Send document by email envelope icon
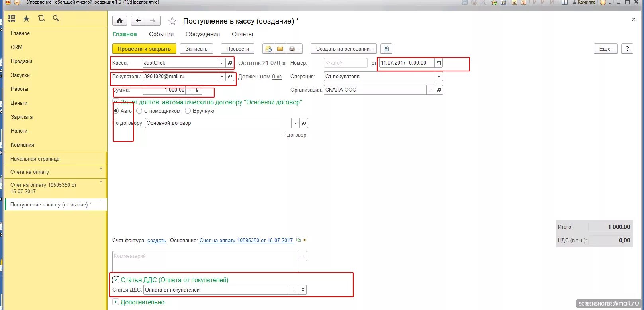The width and height of the screenshot is (644, 310). (280, 49)
